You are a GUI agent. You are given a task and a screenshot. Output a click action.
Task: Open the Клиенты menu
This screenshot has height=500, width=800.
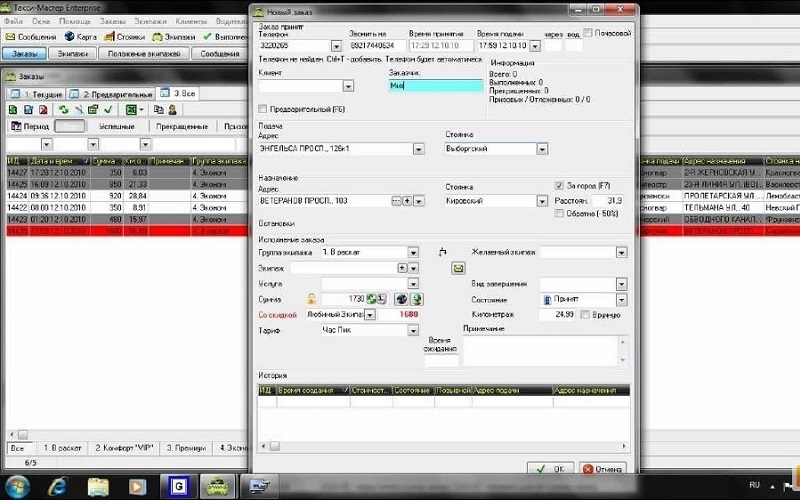pyautogui.click(x=191, y=21)
